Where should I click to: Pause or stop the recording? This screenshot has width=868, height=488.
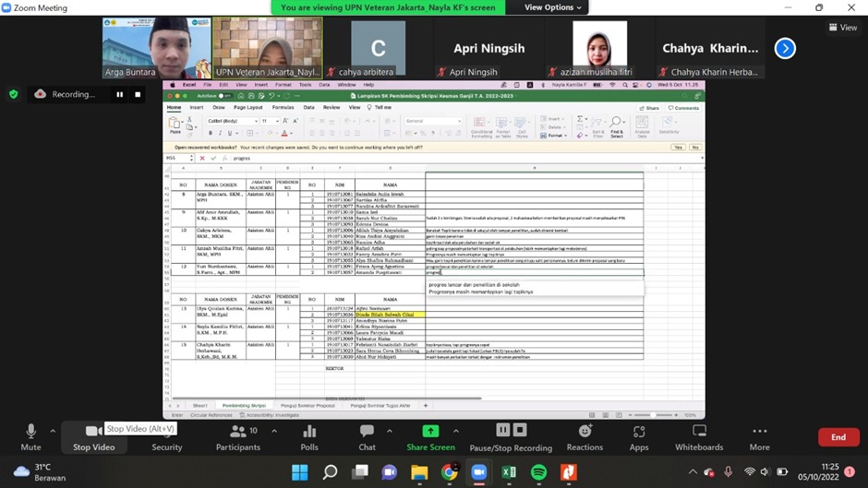pyautogui.click(x=511, y=435)
